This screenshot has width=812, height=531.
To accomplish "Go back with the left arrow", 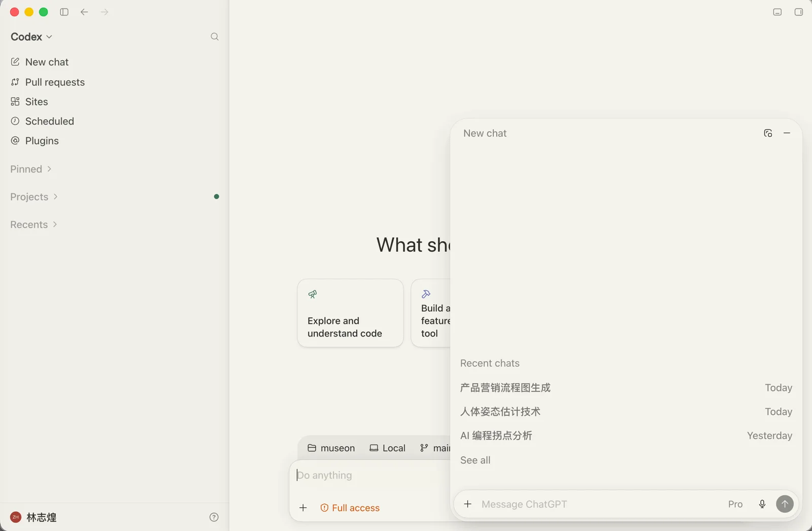I will pos(84,12).
